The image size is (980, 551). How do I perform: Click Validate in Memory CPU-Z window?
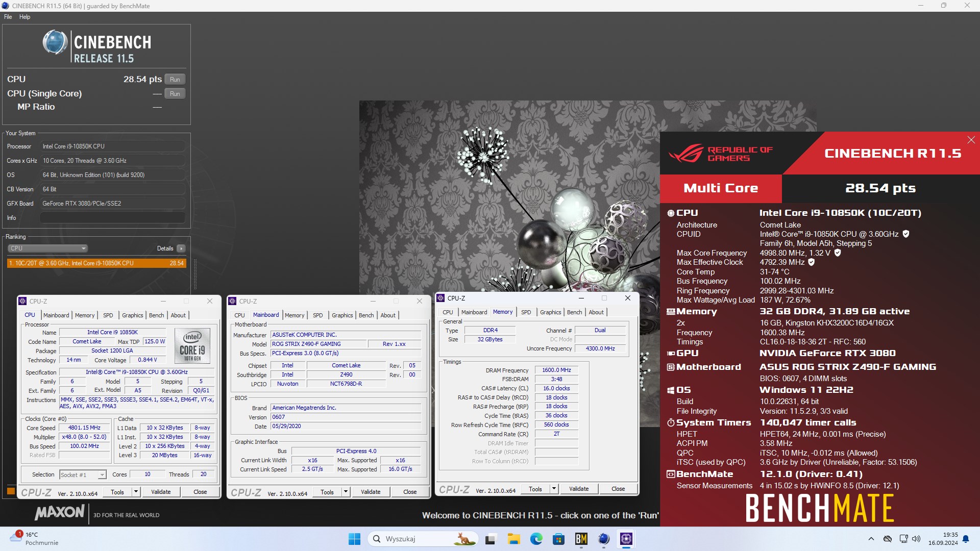(579, 489)
